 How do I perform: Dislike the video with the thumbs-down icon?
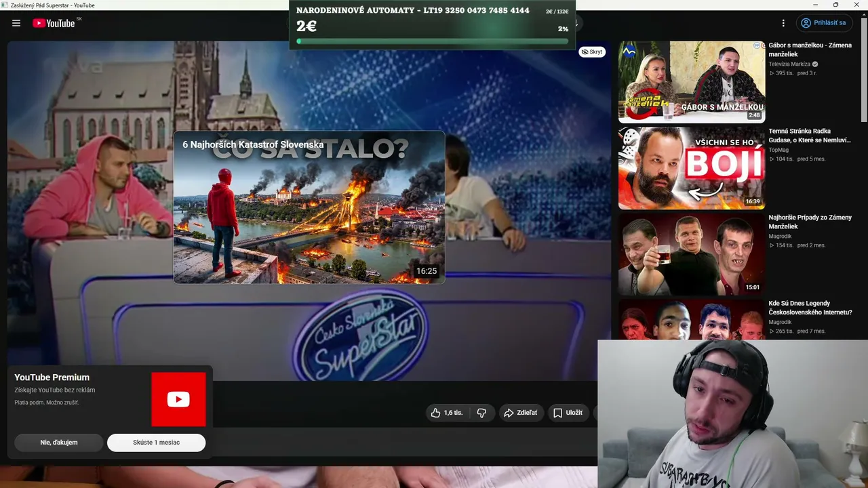click(x=481, y=413)
